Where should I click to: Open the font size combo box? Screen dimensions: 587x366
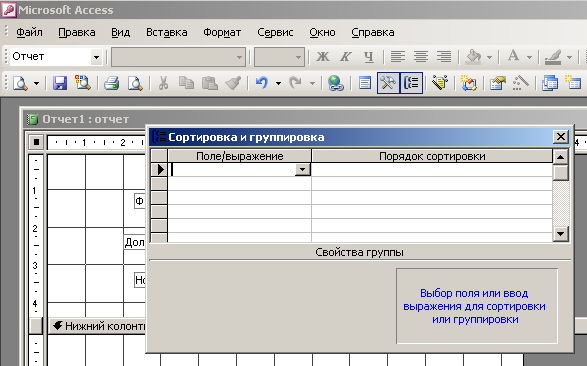pos(279,57)
